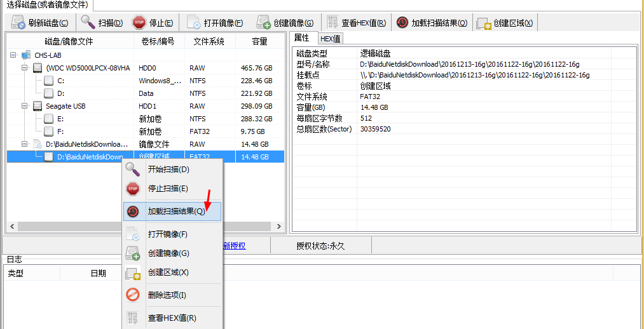Click the magnifier icon beside 开始扫描(D)
The height and width of the screenshot is (329, 644).
133,170
